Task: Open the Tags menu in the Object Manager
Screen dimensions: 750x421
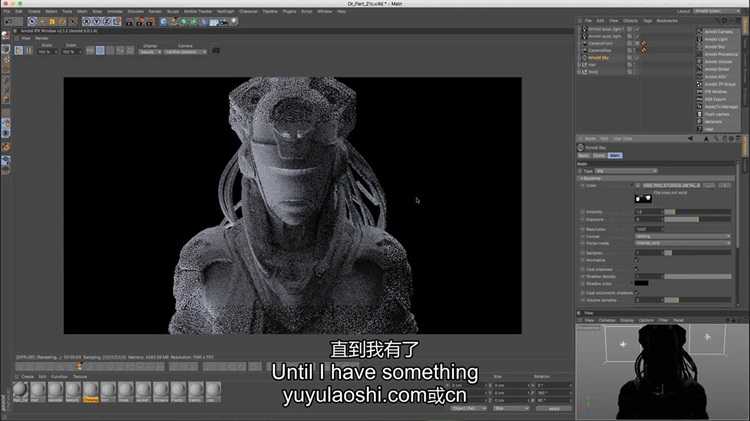Action: point(648,21)
